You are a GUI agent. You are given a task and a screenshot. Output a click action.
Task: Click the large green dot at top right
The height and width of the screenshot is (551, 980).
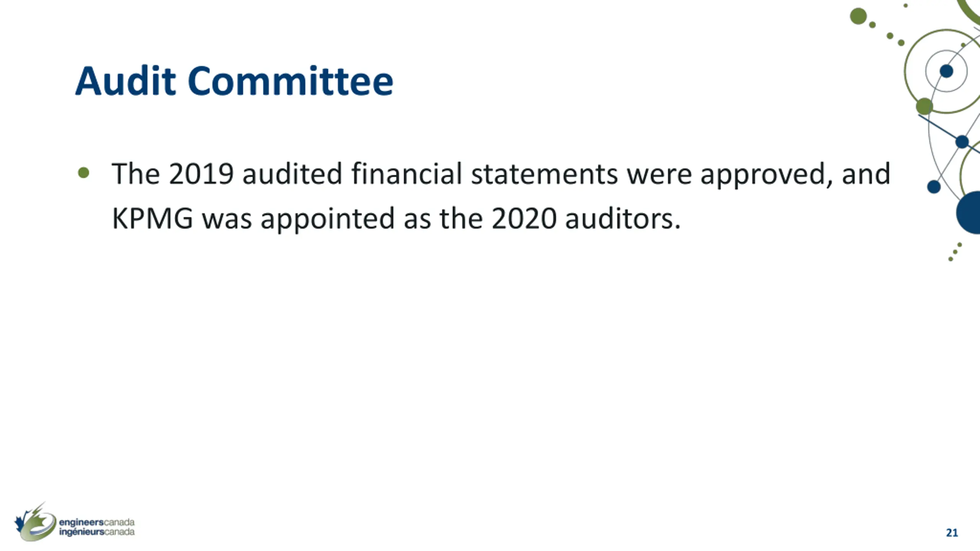[858, 16]
